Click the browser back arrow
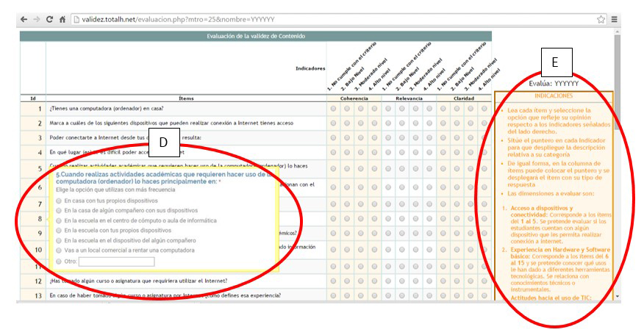Image resolution: width=644 pixels, height=335 pixels. point(24,19)
